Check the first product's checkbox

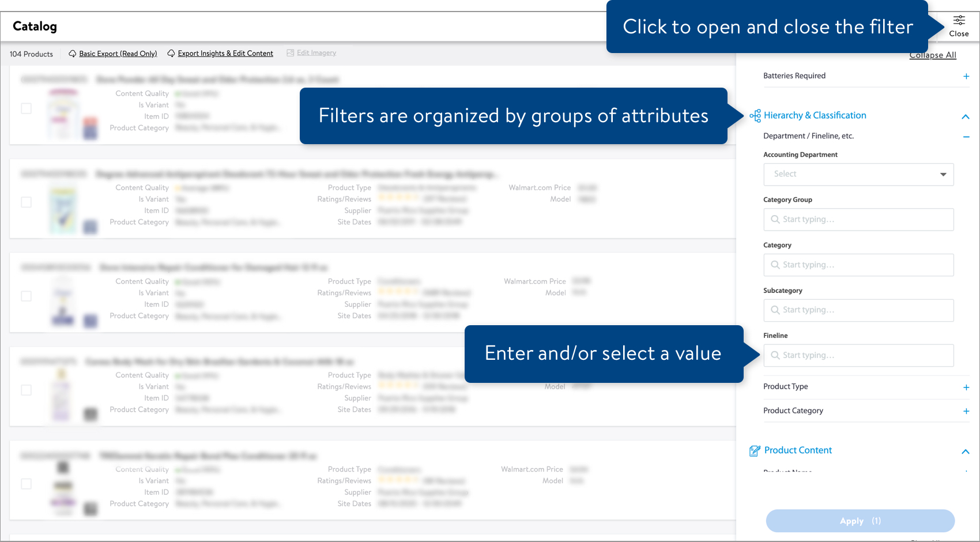click(27, 108)
